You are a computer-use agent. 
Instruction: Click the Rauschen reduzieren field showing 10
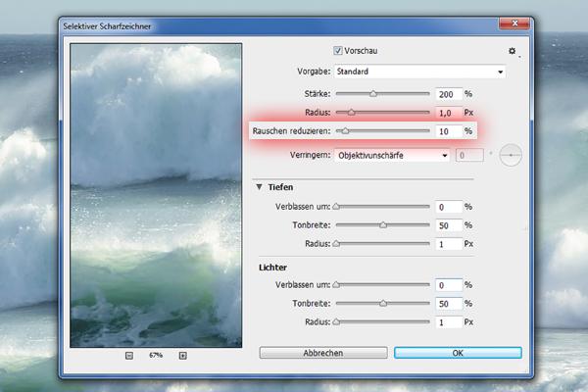[449, 131]
